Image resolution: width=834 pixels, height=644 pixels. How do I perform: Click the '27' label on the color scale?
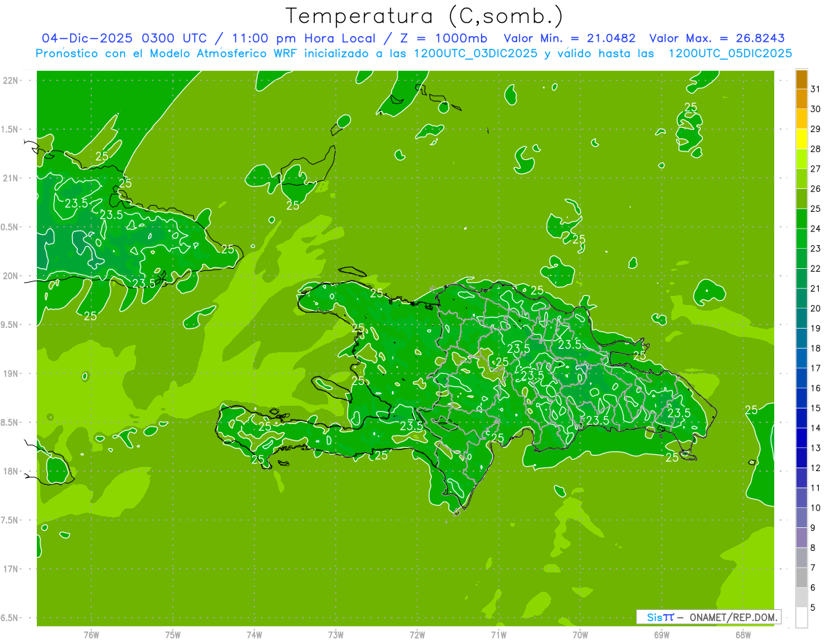click(x=816, y=169)
